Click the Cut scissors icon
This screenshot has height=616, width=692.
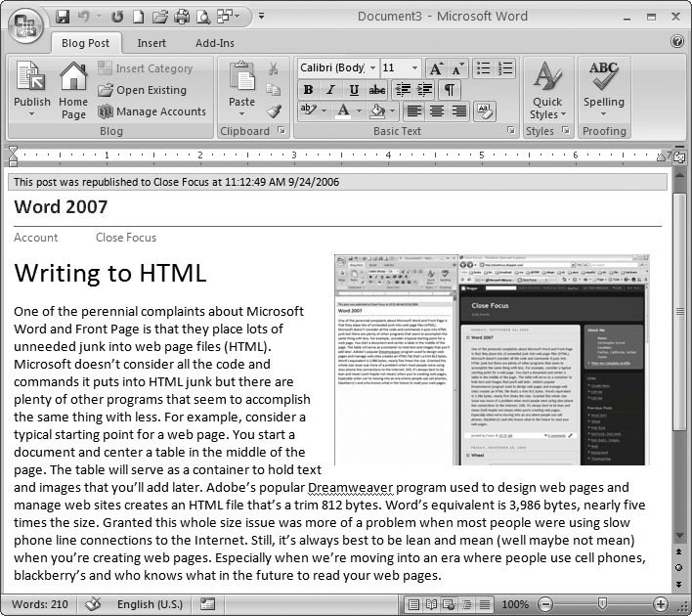[x=274, y=68]
